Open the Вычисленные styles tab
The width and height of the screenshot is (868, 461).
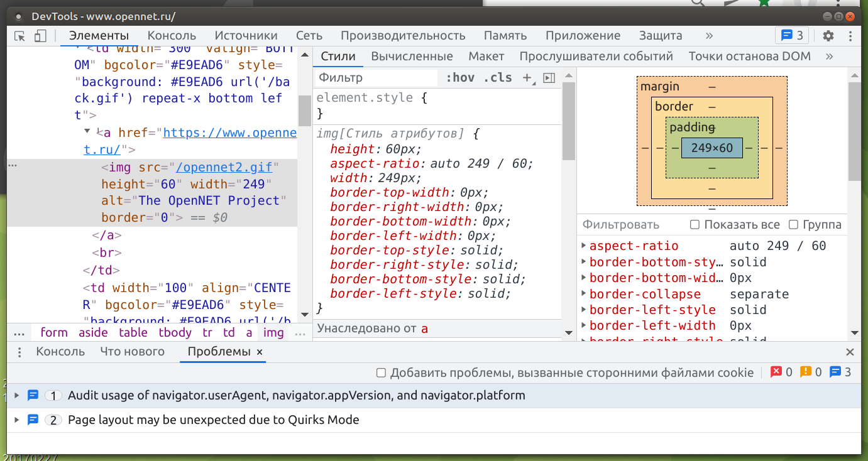412,57
